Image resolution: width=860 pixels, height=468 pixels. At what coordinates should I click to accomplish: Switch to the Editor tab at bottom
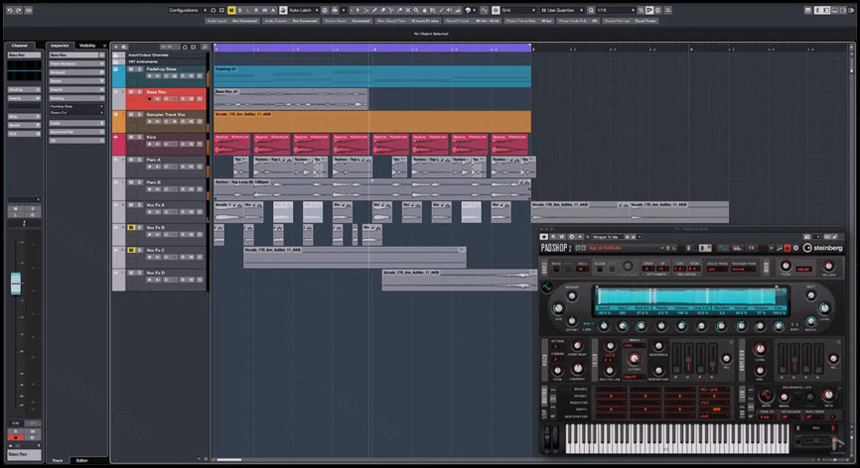(82, 460)
